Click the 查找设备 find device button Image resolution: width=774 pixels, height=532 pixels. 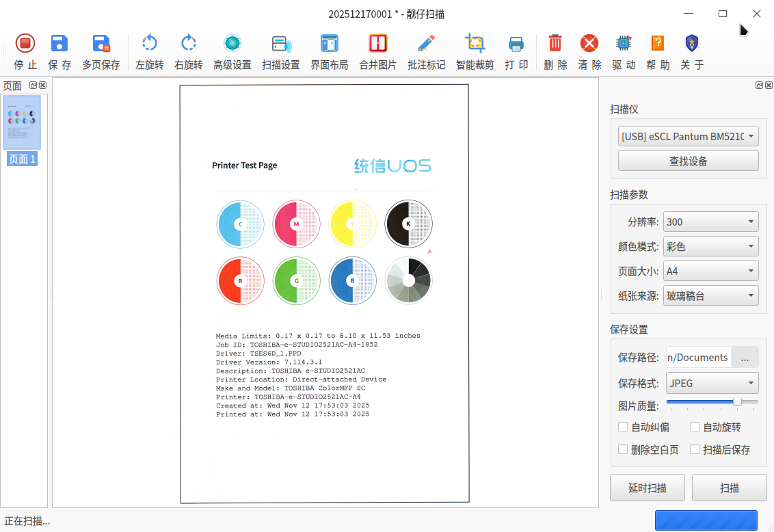pyautogui.click(x=688, y=161)
